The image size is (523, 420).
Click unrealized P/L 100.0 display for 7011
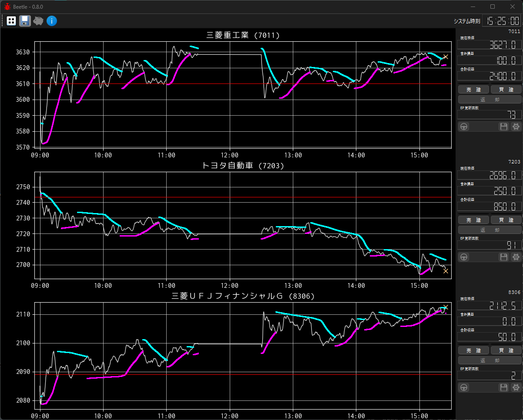point(489,60)
